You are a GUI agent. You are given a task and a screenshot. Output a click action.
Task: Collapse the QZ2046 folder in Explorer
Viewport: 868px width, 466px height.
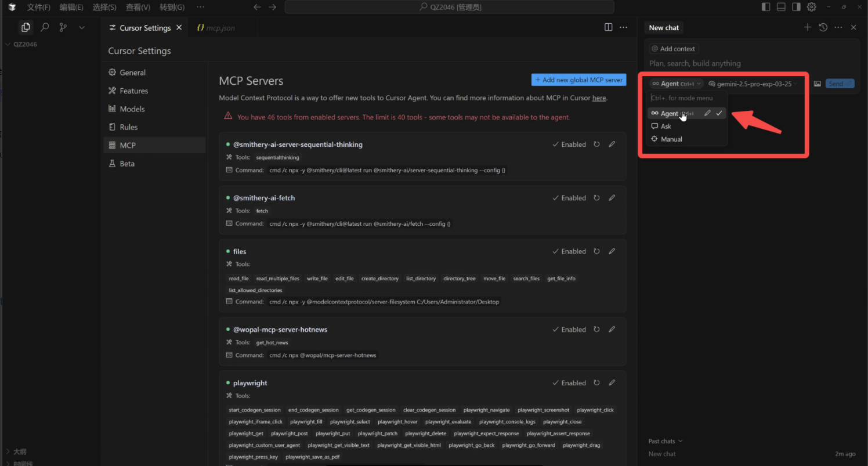[x=8, y=44]
